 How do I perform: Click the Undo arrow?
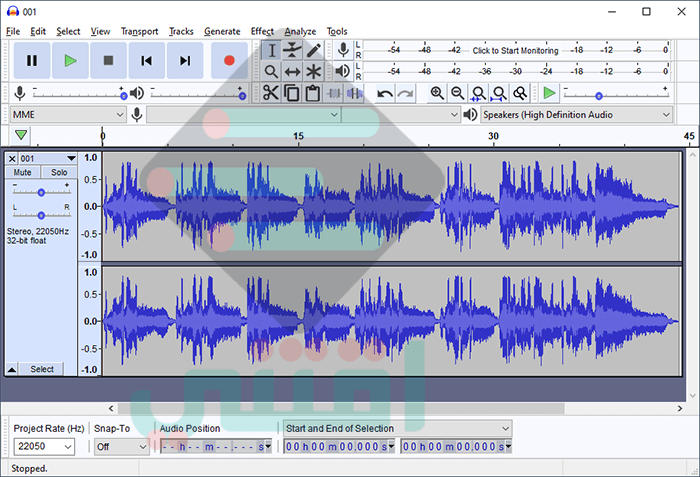(385, 93)
